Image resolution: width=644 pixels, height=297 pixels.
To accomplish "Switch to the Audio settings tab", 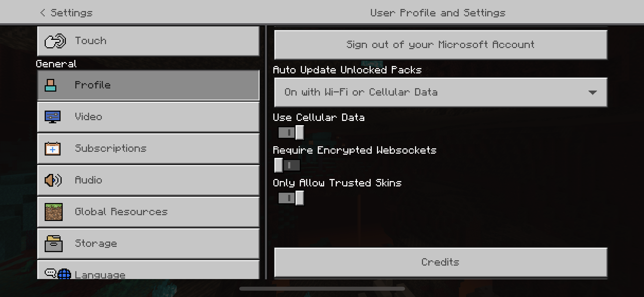I will (148, 180).
